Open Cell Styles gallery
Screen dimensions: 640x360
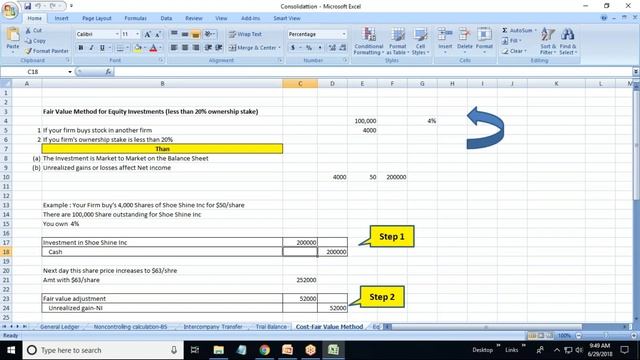click(420, 41)
